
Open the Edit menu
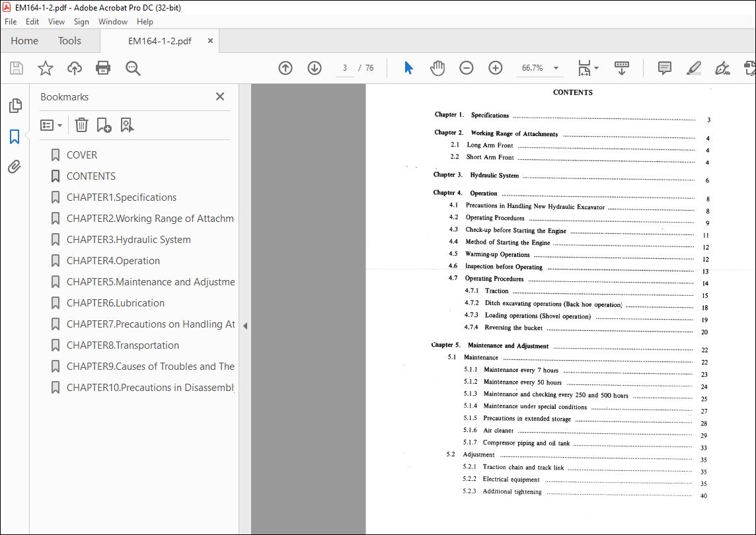32,22
